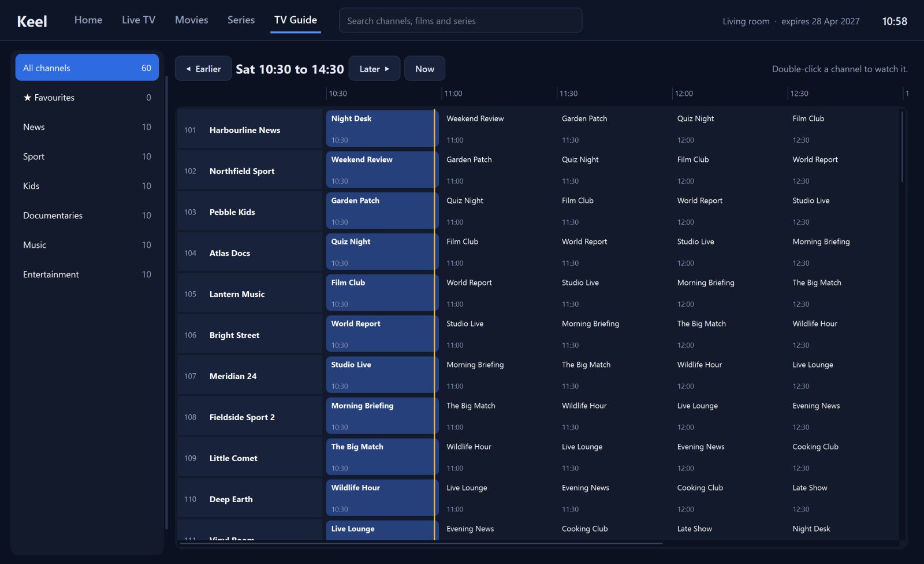This screenshot has height=564, width=924.
Task: Open Night Desk 10:30 on Harbourline News
Action: pyautogui.click(x=382, y=129)
